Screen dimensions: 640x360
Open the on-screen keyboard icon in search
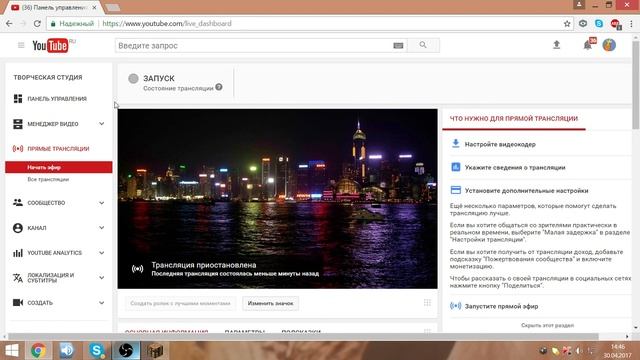(x=398, y=46)
